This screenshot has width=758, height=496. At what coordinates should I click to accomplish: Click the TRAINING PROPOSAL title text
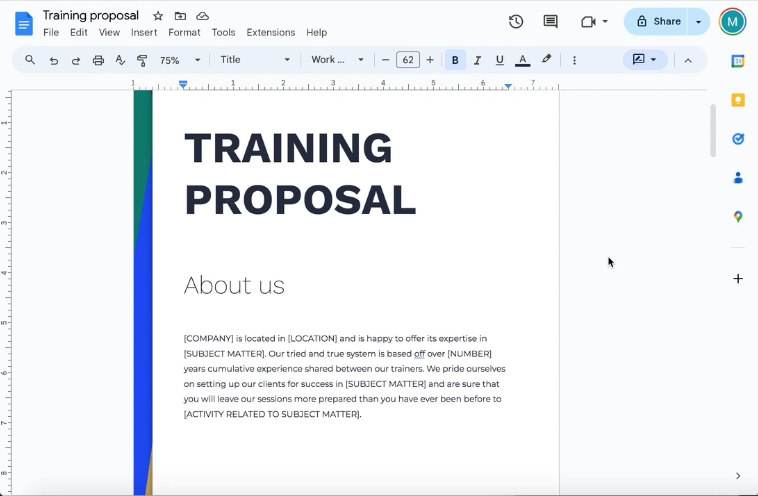[x=300, y=174]
